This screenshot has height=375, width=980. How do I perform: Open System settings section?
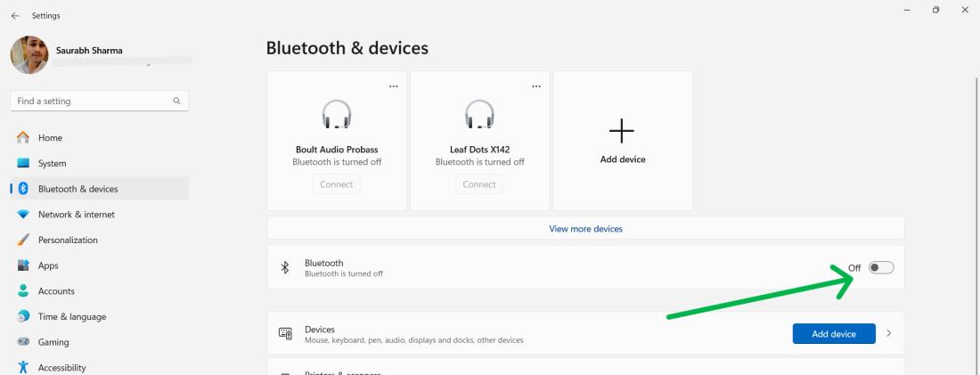tap(52, 164)
